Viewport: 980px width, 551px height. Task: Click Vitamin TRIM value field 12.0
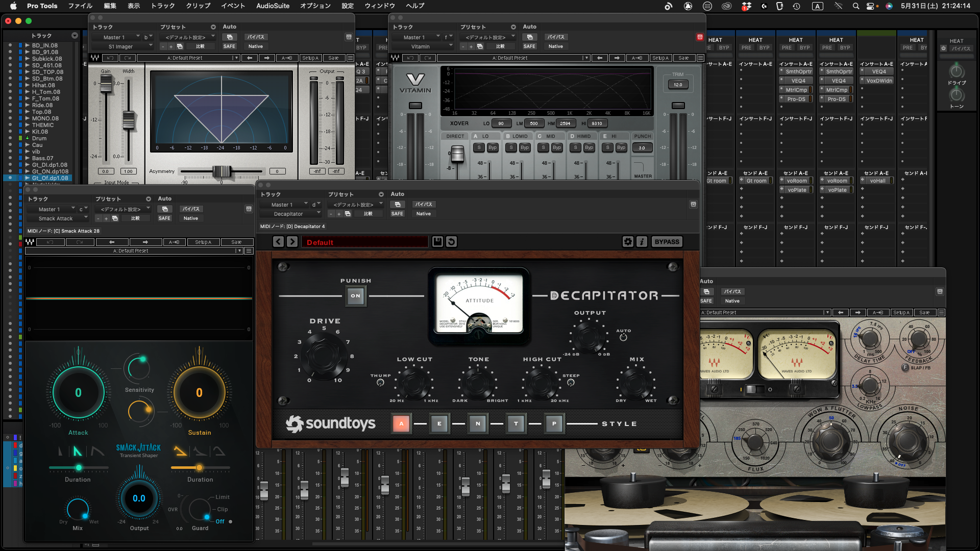(x=678, y=85)
